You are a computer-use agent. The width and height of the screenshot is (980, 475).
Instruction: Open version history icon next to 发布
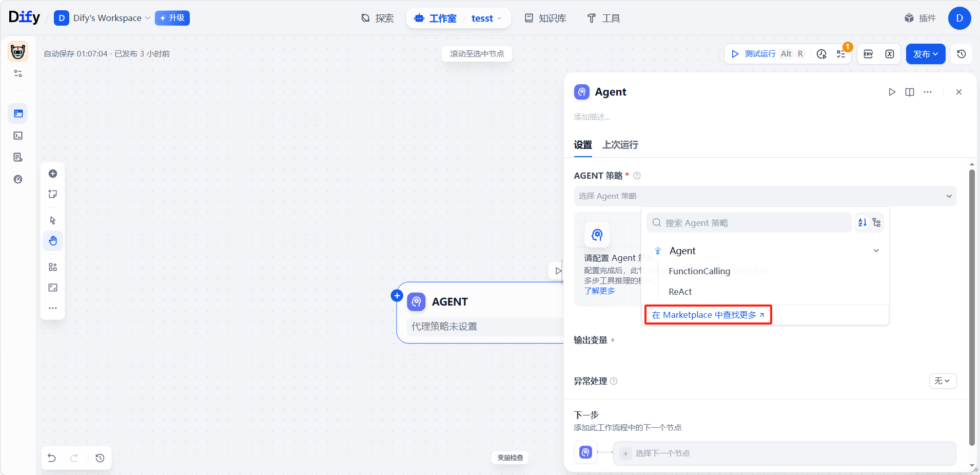[962, 54]
